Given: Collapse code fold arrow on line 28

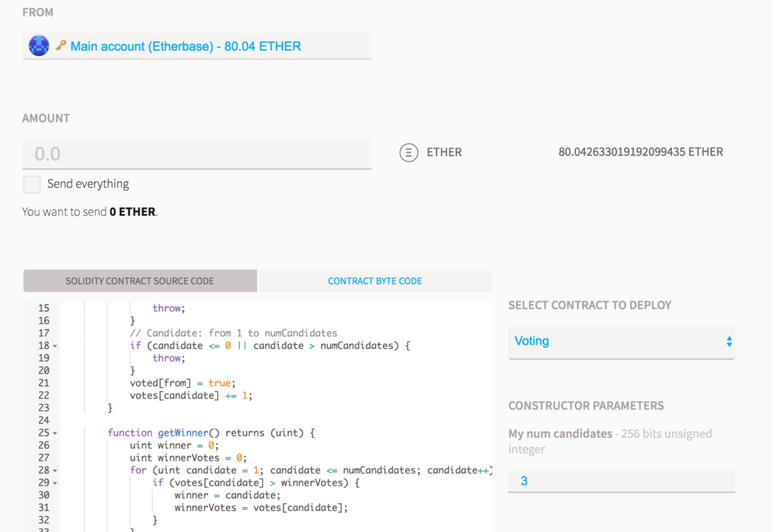Looking at the screenshot, I should tap(54, 470).
